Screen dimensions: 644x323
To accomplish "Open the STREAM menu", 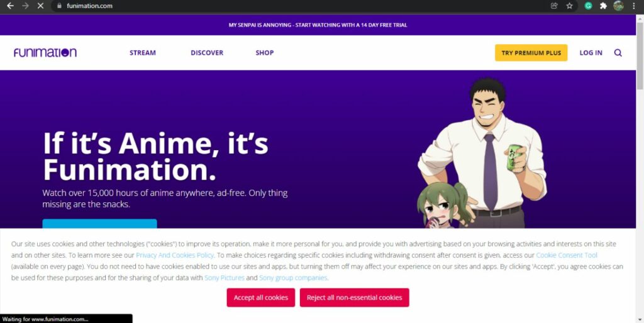I will [143, 53].
